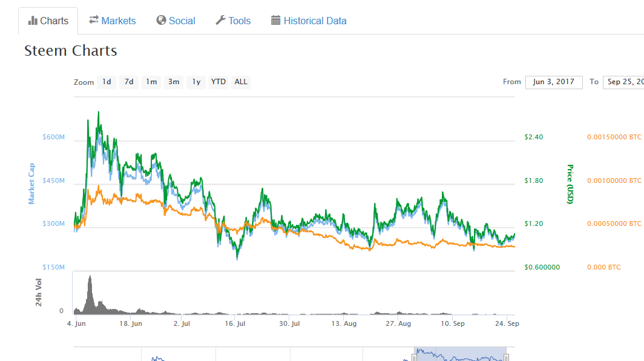Click the highlighted navigator range selection
This screenshot has width=644, height=361.
click(460, 354)
